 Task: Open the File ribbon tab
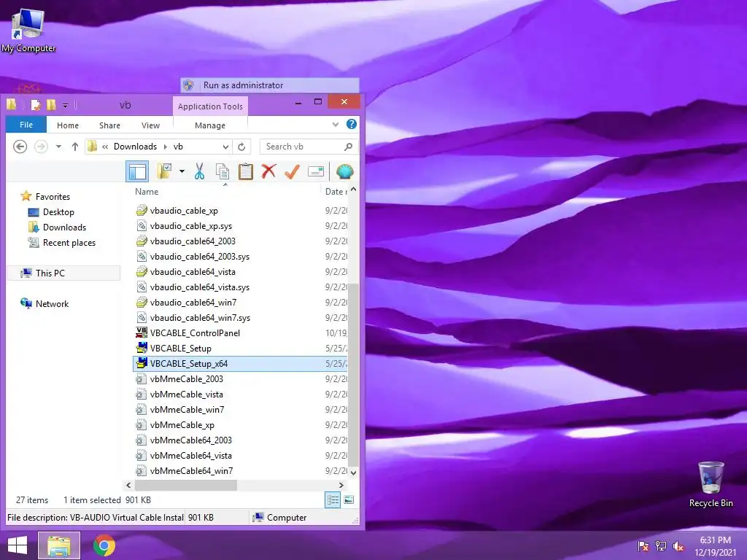[26, 125]
